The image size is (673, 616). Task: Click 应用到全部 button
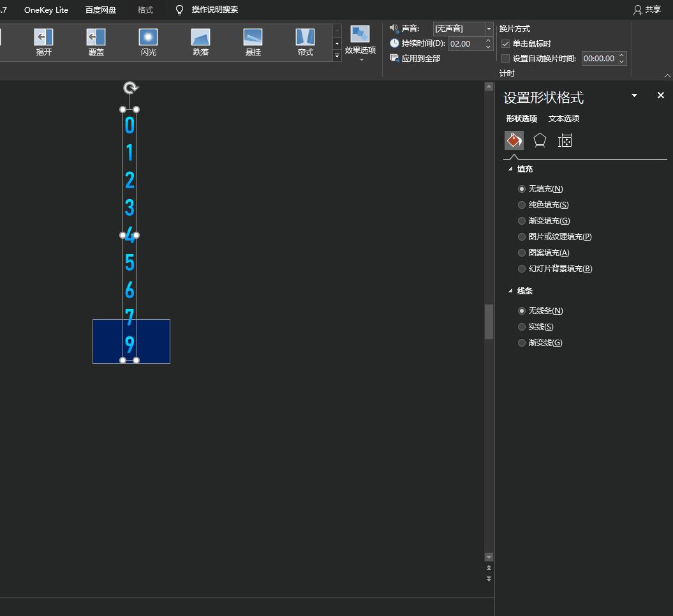pos(415,59)
